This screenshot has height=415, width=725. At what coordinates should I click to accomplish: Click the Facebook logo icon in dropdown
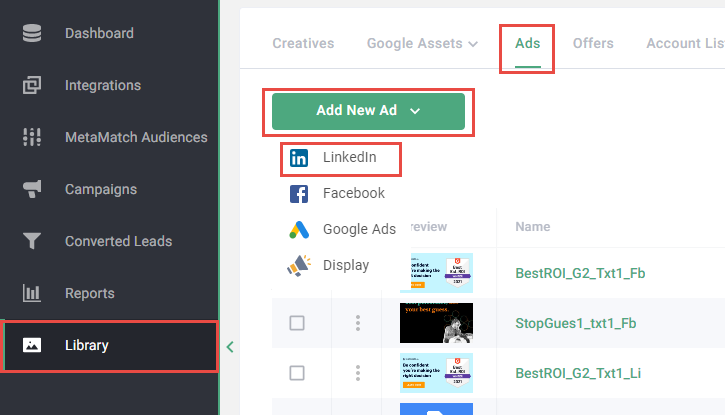click(299, 193)
